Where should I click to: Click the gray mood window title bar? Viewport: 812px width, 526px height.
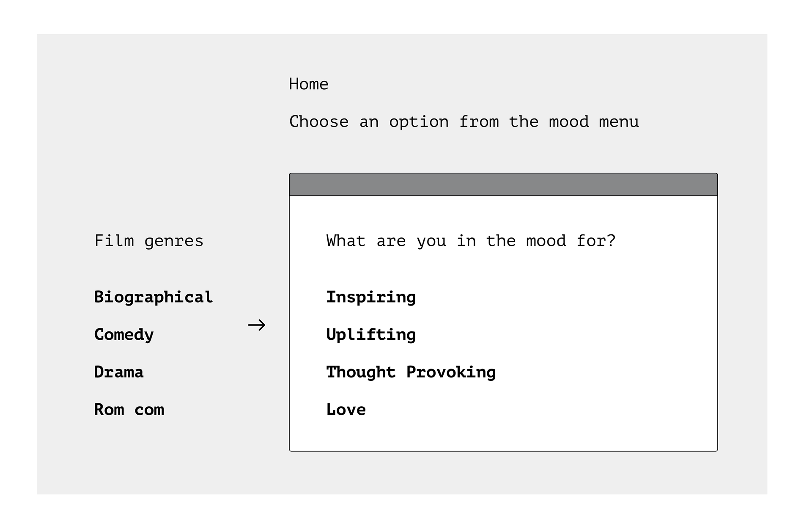(x=503, y=185)
